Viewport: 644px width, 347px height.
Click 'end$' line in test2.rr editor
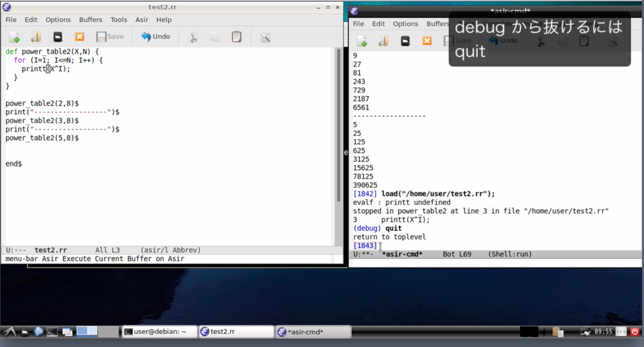[14, 164]
